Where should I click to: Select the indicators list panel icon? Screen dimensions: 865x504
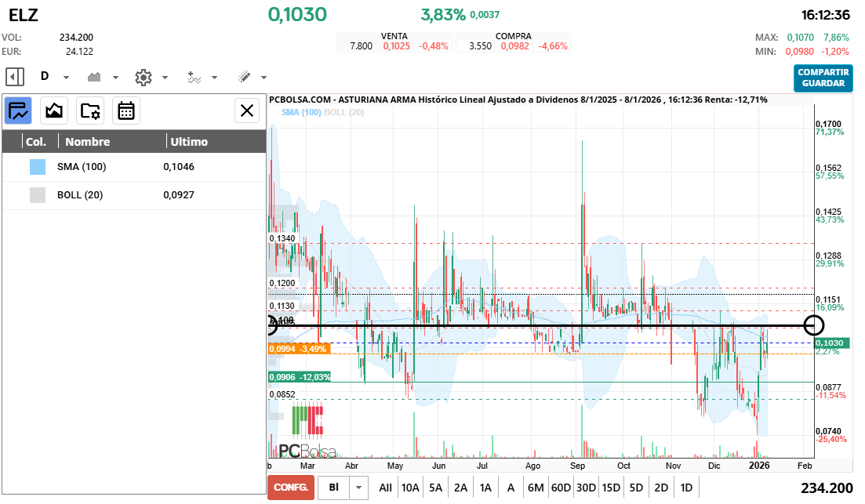[x=18, y=111]
